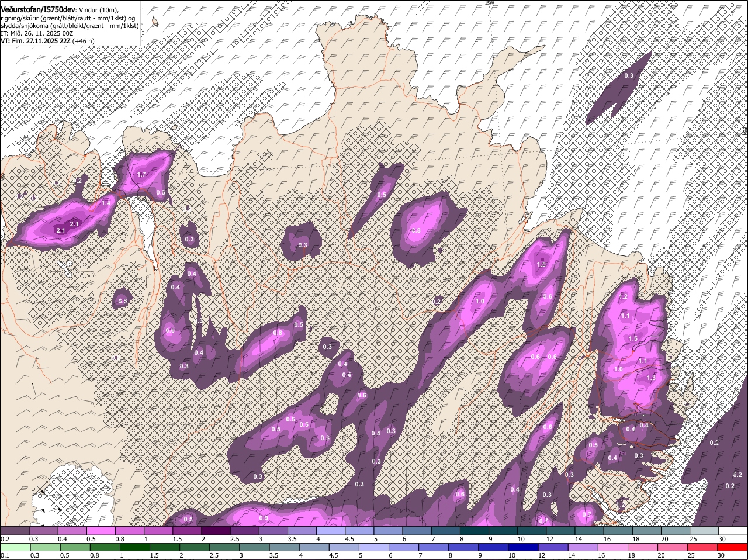Click the 'VT: Fim. 27.11.2025 22Z (+46 h)' line
The height and width of the screenshot is (560, 748).
48,41
